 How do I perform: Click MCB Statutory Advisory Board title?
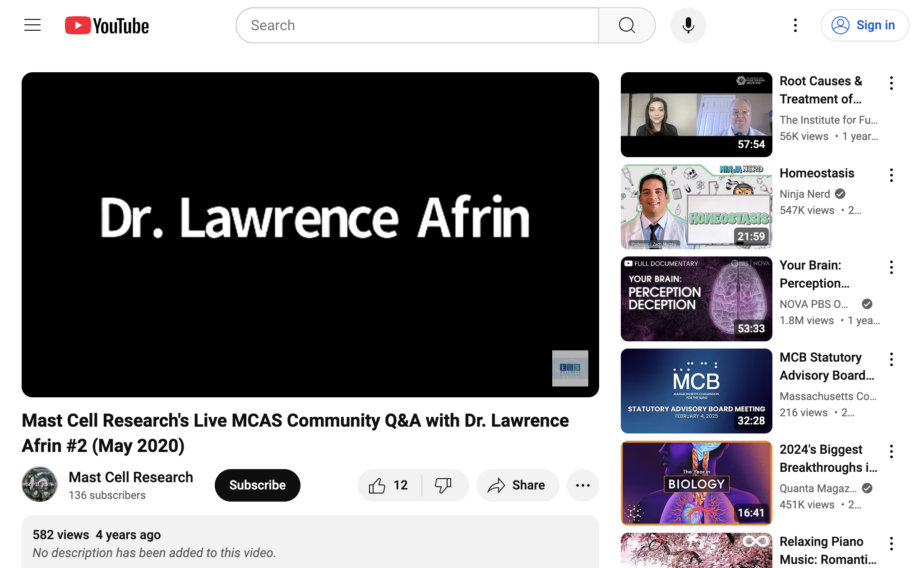tap(827, 366)
